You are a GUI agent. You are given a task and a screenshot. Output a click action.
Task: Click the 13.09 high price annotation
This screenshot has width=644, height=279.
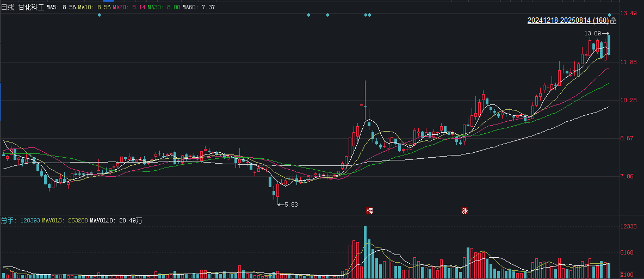tap(593, 33)
